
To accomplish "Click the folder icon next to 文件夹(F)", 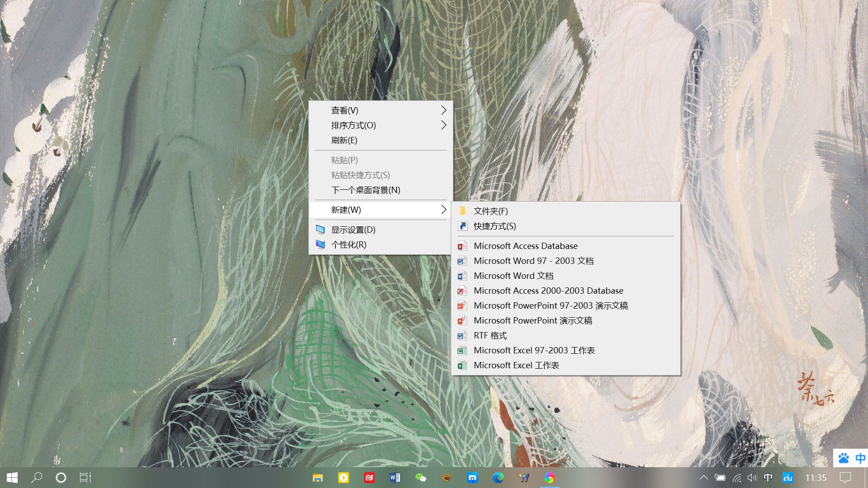I will click(x=462, y=211).
